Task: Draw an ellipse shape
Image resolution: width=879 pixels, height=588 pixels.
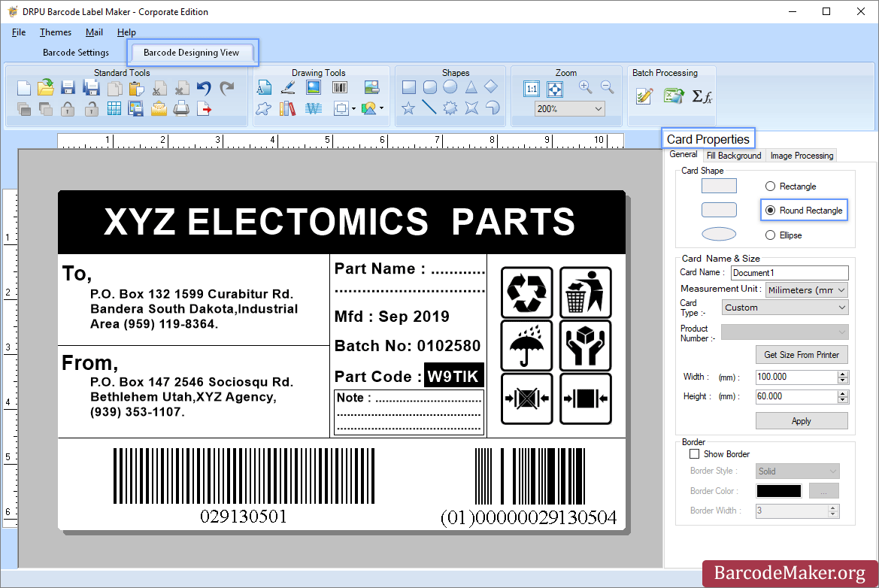Action: click(x=450, y=87)
